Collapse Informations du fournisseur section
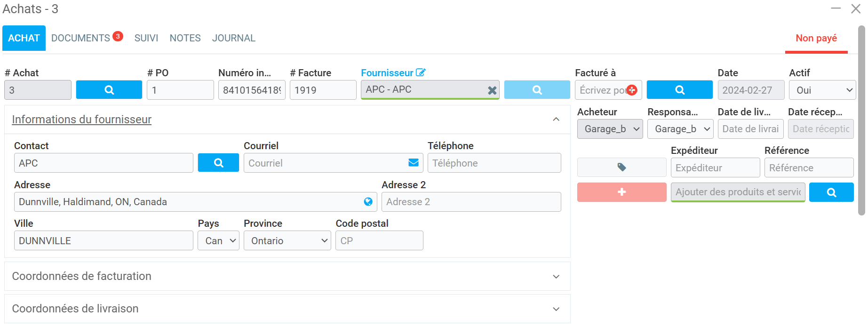Image resolution: width=868 pixels, height=327 pixels. (556, 120)
